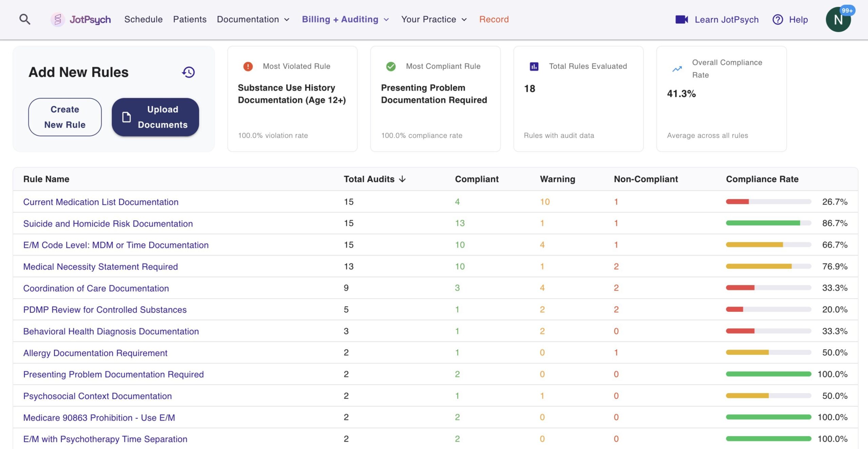Open the Billing + Auditing dropdown
The height and width of the screenshot is (449, 868).
tap(340, 19)
